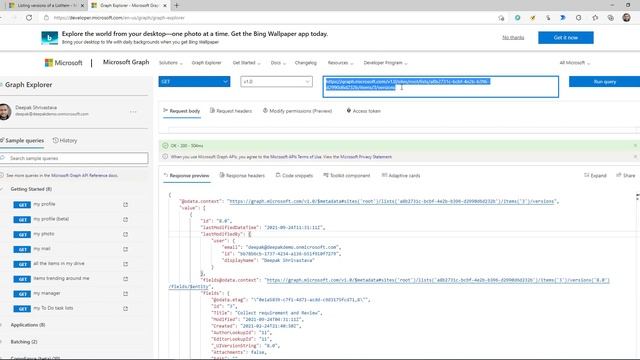Open docs icon for items trending around me
This screenshot has height=360, width=640.
[125, 279]
